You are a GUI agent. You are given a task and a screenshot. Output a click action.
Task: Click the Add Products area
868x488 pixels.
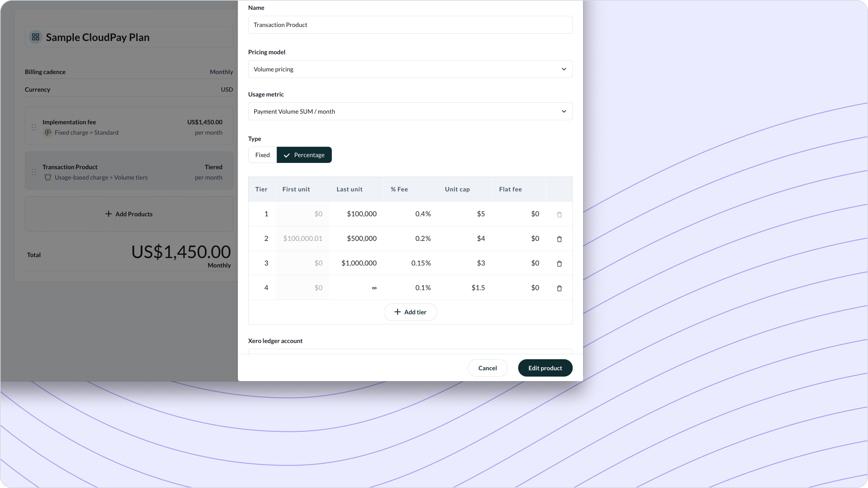tap(129, 214)
